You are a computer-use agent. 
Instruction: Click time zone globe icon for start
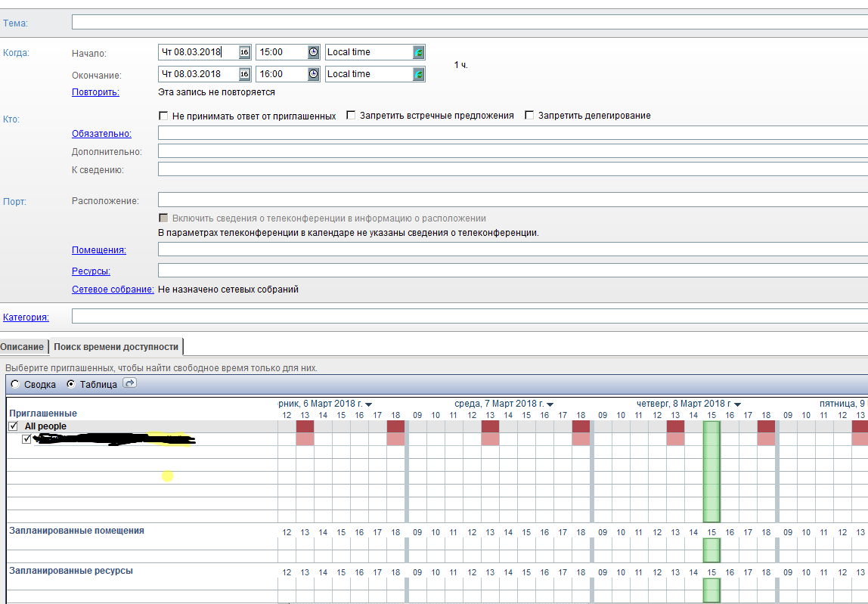coord(419,52)
